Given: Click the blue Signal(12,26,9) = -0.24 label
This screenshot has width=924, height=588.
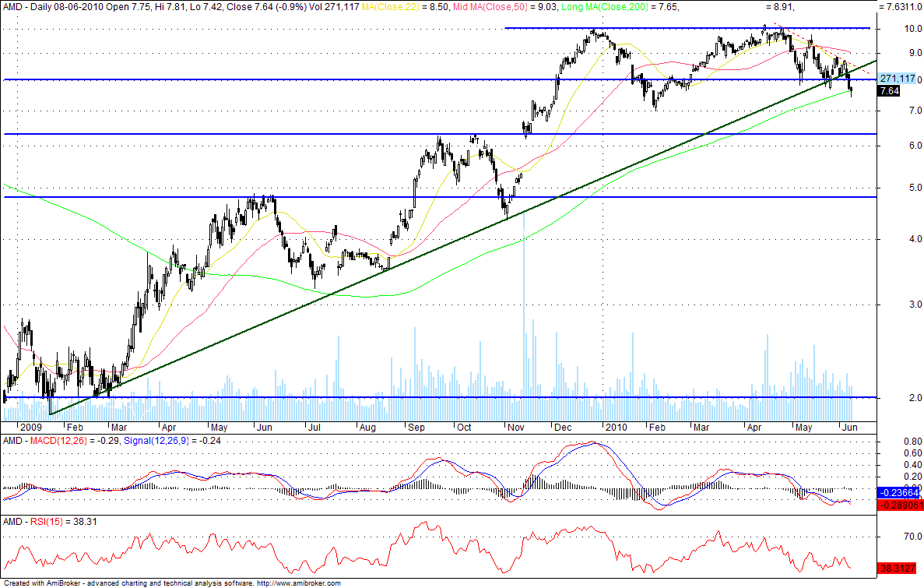Looking at the screenshot, I should click(x=172, y=441).
